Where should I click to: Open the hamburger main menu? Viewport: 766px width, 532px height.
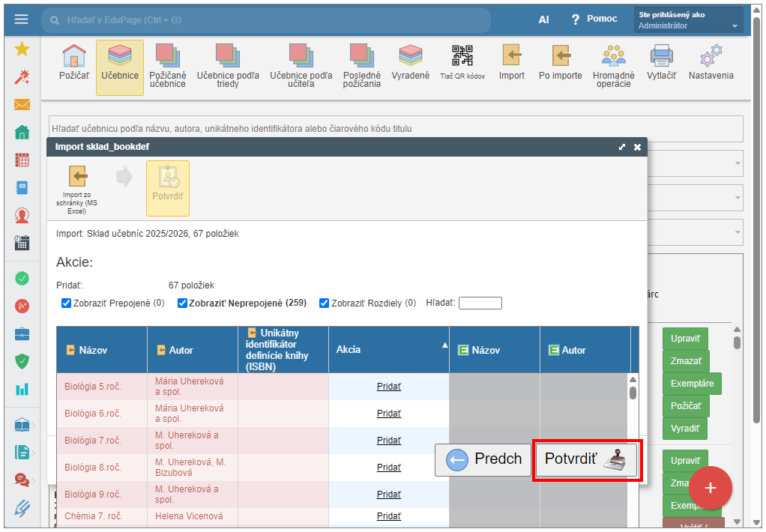(21, 19)
